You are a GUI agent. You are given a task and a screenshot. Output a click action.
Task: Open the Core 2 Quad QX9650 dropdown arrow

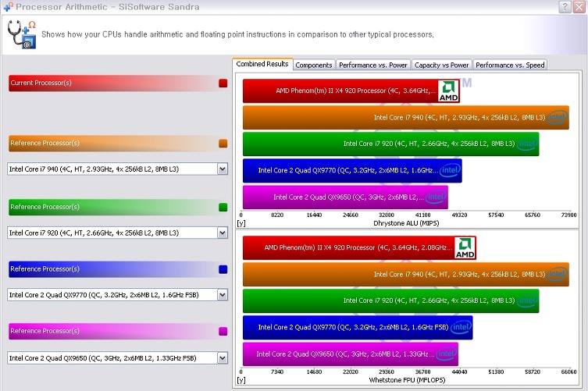[x=223, y=358]
